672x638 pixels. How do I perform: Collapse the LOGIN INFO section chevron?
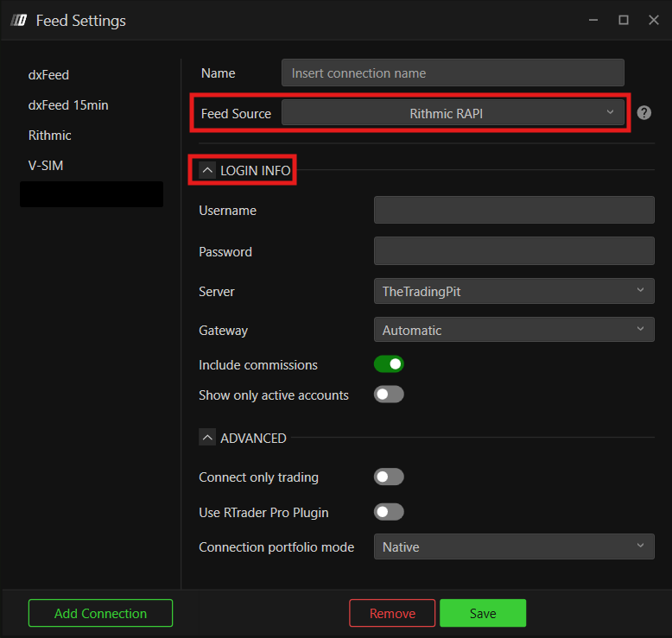[x=207, y=170]
